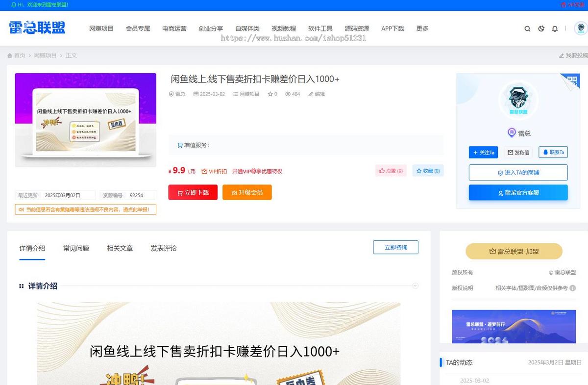
Task: Click date 2025-03-02 meta item
Action: click(209, 94)
